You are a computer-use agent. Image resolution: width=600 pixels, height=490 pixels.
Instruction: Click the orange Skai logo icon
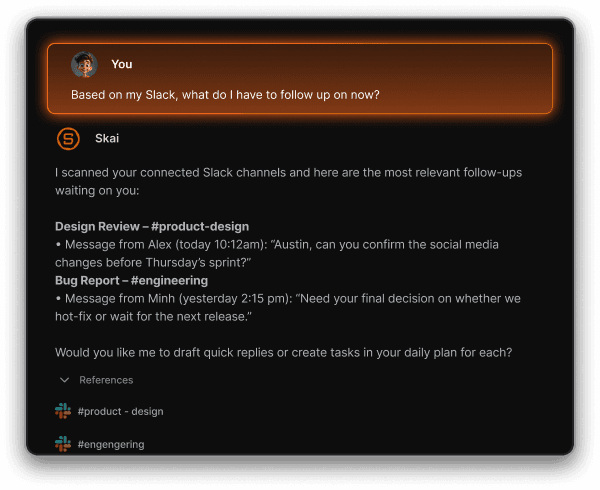[68, 139]
